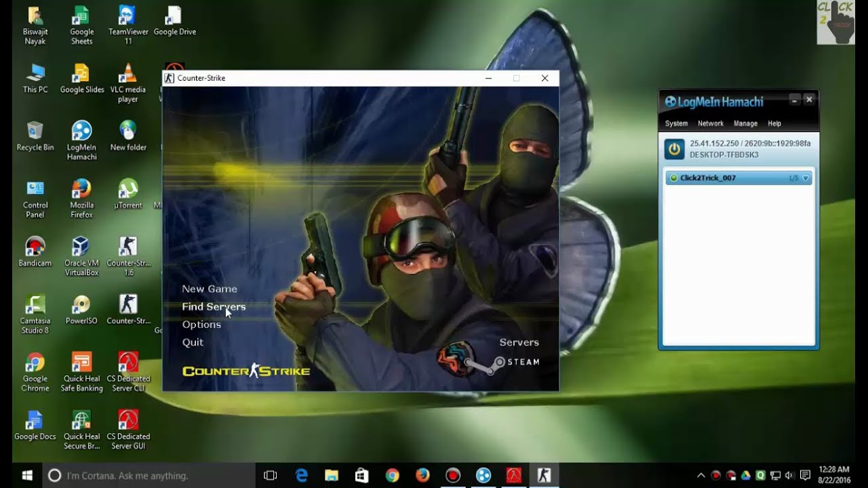Open Chrome from the taskbar
The width and height of the screenshot is (868, 488).
coord(392,475)
